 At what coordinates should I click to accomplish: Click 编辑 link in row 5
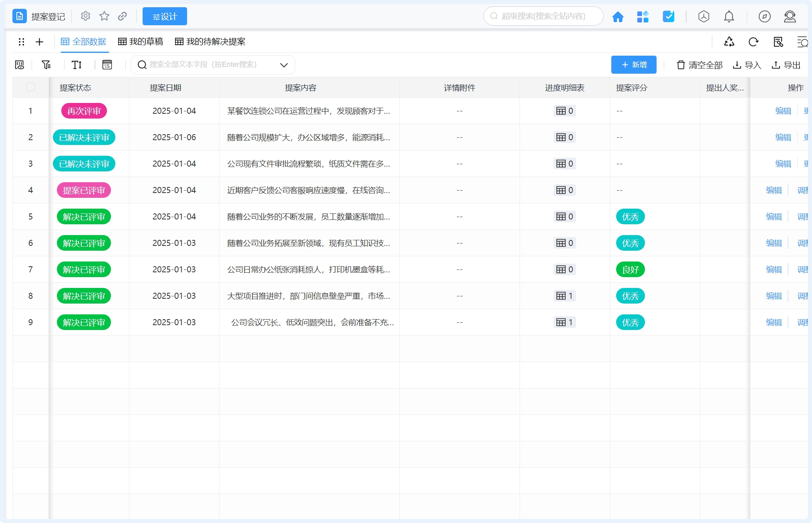click(774, 217)
